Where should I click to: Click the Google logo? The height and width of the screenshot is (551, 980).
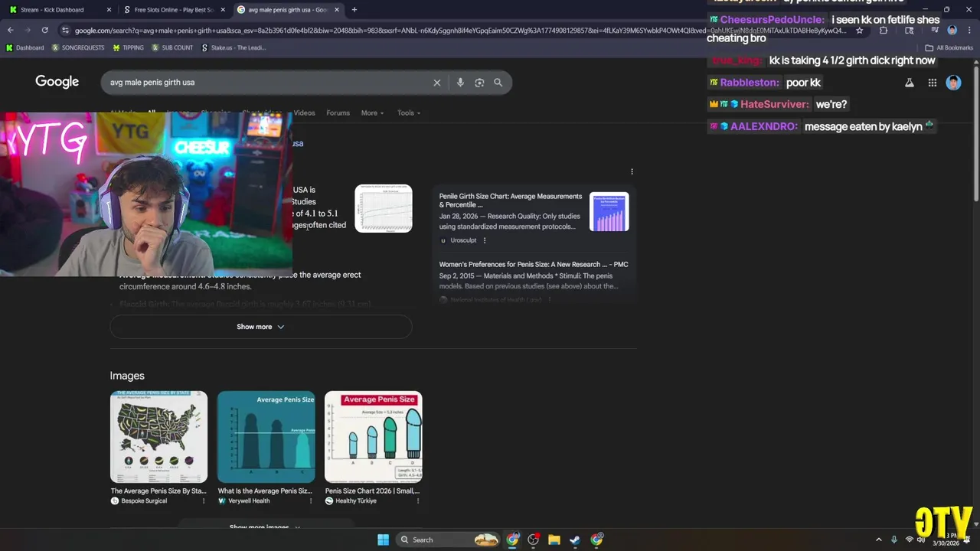pos(57,82)
